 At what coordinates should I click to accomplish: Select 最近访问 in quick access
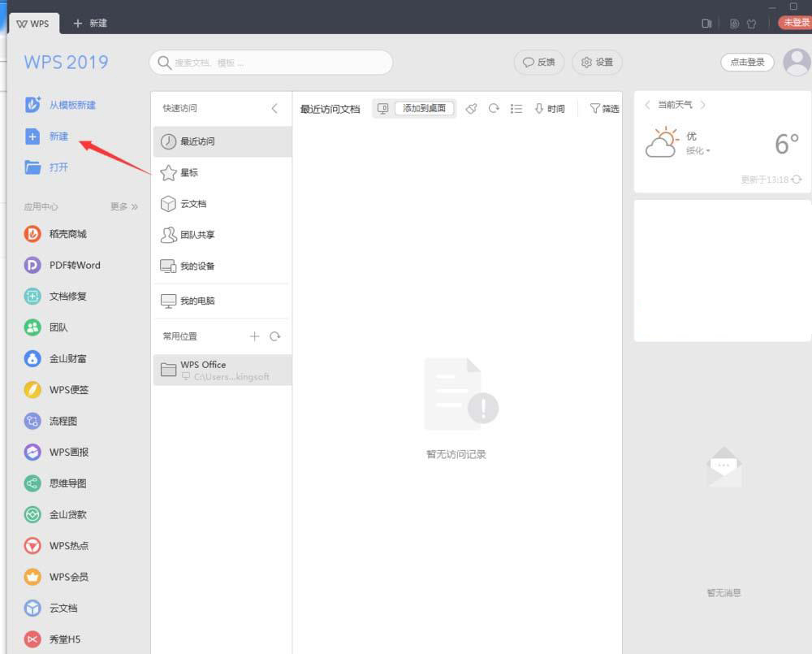pos(222,141)
